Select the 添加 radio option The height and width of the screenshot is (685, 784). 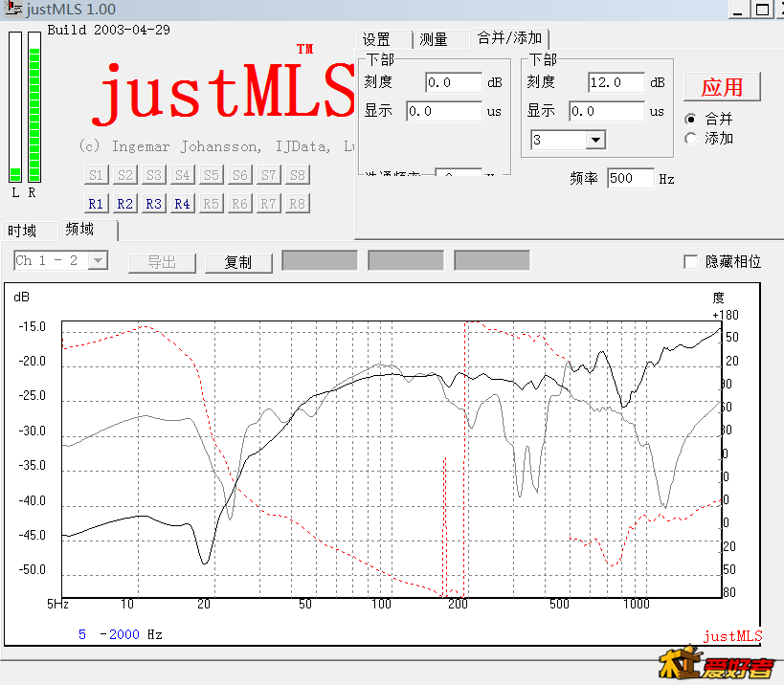click(691, 139)
